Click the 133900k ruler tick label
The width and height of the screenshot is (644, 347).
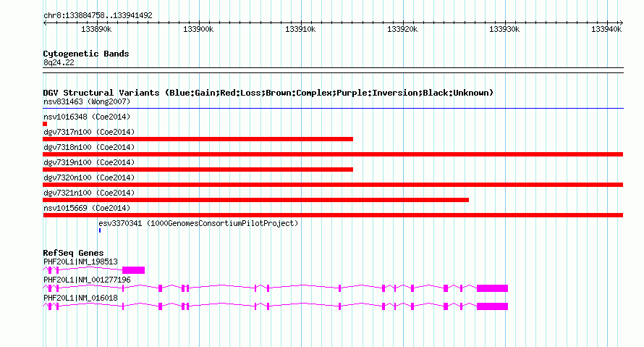198,29
